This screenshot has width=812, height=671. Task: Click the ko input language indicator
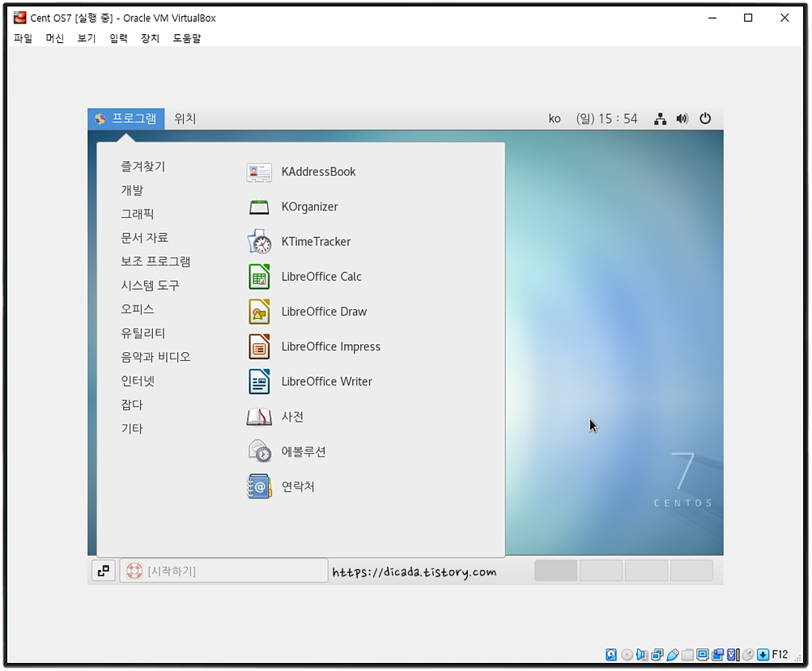point(555,119)
